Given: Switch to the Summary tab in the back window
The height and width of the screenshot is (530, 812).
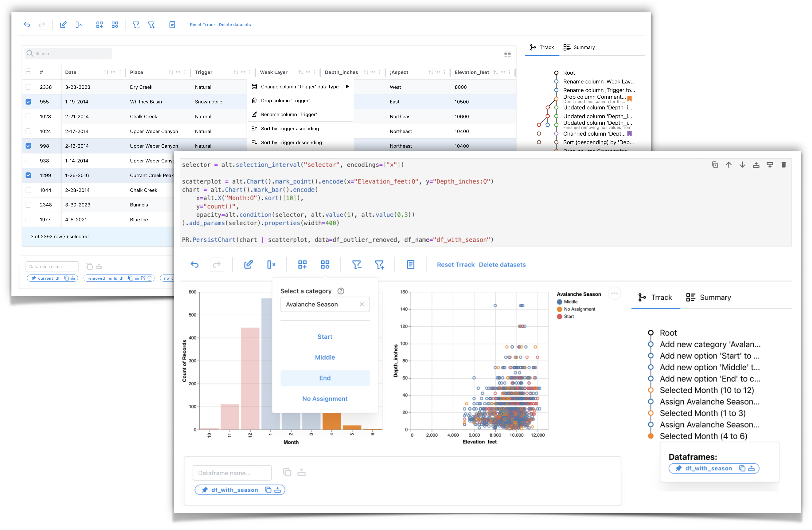Looking at the screenshot, I should click(x=579, y=47).
